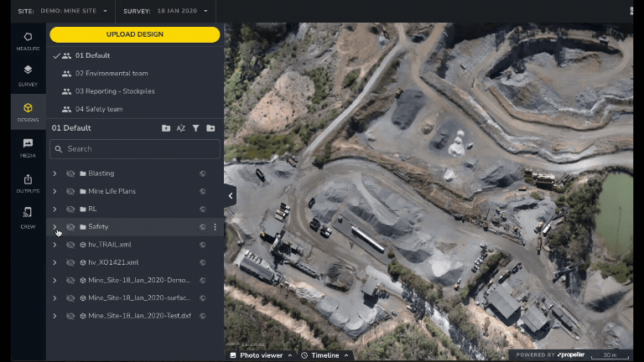Expand the hv_XO1421.xml design

pyautogui.click(x=55, y=262)
